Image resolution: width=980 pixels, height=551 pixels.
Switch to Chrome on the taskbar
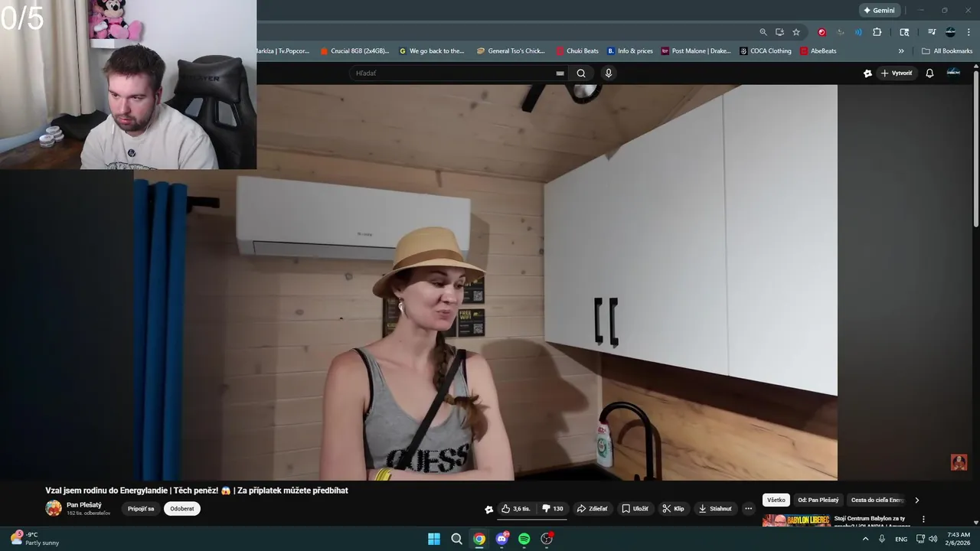[479, 539]
